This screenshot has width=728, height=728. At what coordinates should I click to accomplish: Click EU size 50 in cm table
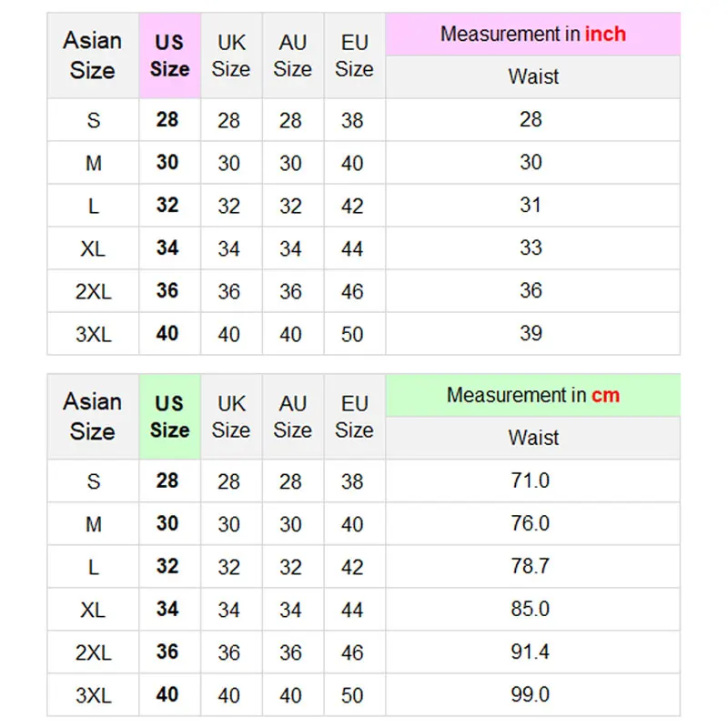(352, 695)
